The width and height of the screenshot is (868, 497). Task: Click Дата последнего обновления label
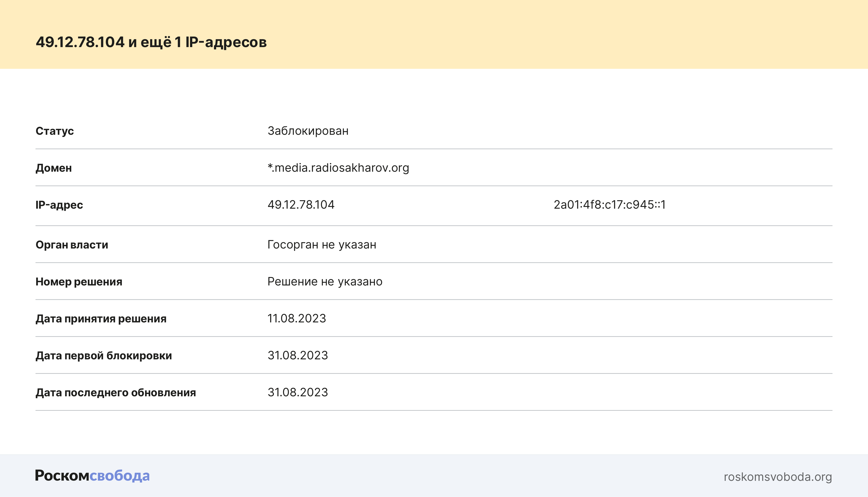(116, 392)
